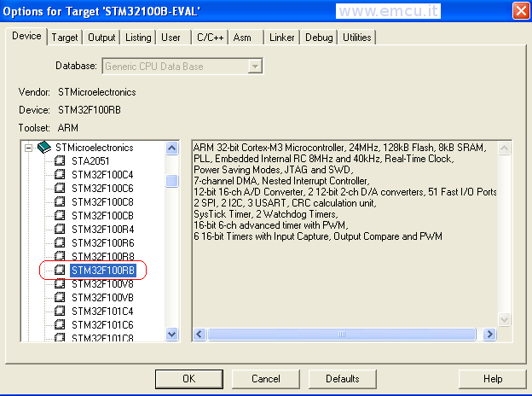
Task: Switch to the Device tab
Action: (x=26, y=36)
